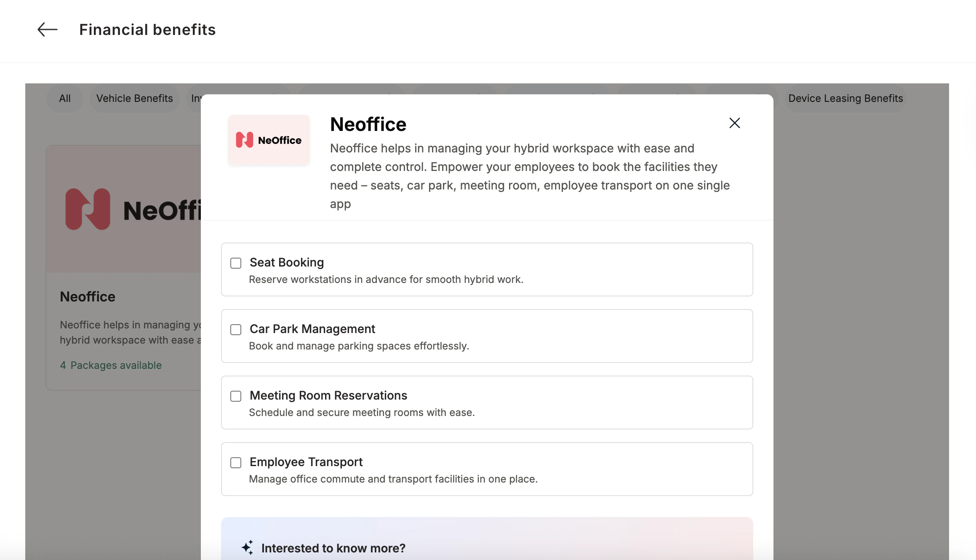Click the 4 Packages available link

[111, 365]
